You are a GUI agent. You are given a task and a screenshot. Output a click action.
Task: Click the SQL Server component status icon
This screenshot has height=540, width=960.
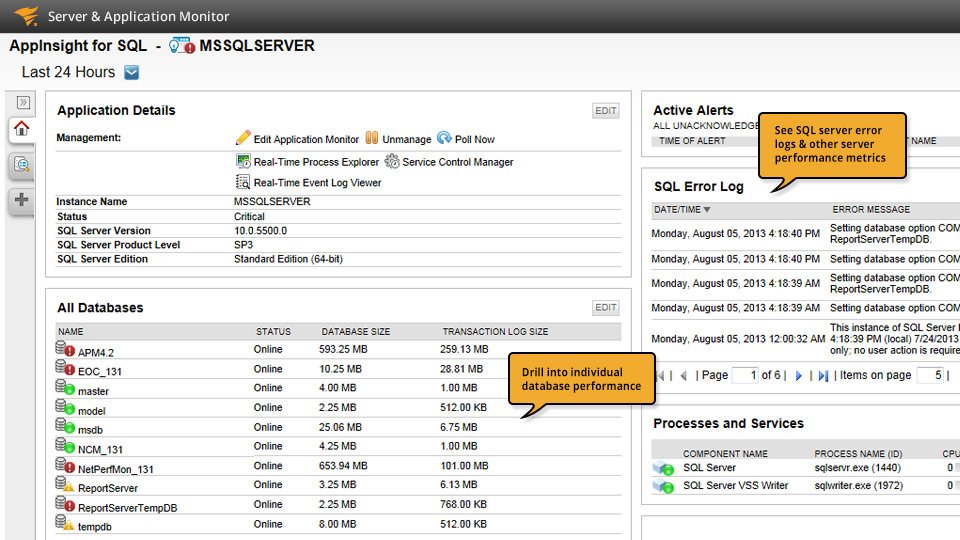click(x=663, y=468)
